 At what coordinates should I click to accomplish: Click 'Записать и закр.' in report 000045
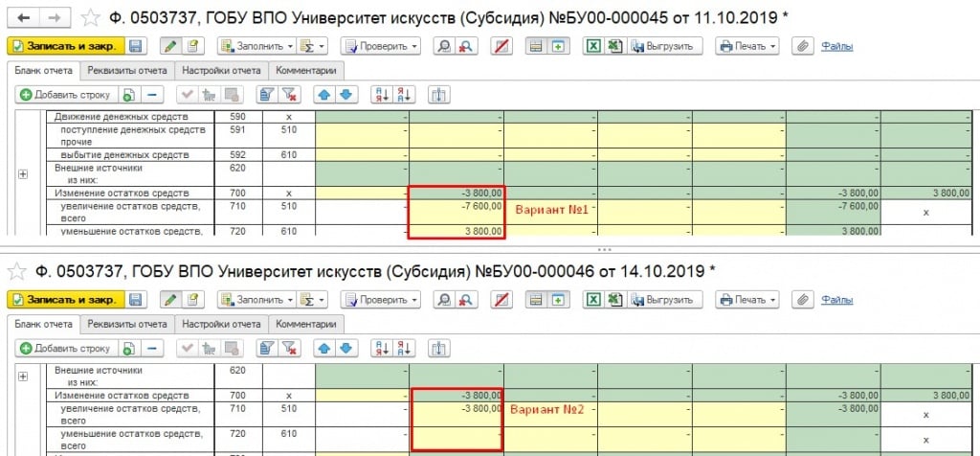66,46
